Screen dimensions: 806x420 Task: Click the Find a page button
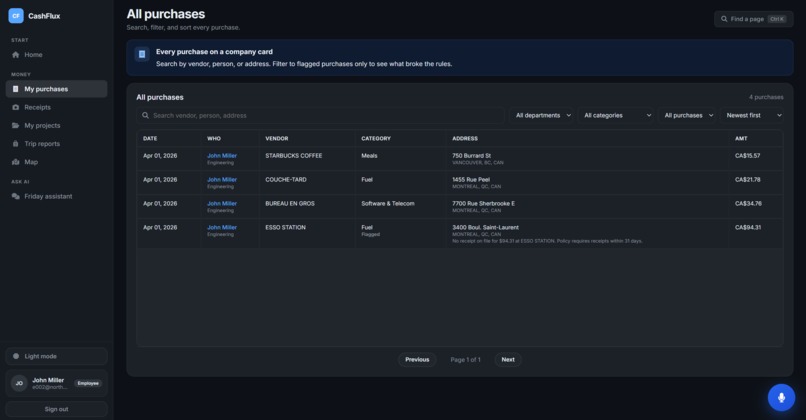pos(753,19)
